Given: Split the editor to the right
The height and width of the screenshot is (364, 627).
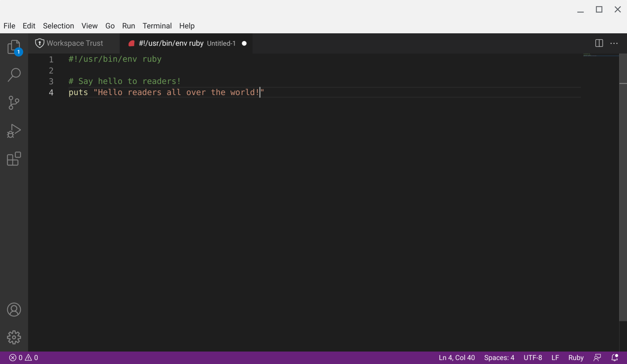Looking at the screenshot, I should 599,43.
